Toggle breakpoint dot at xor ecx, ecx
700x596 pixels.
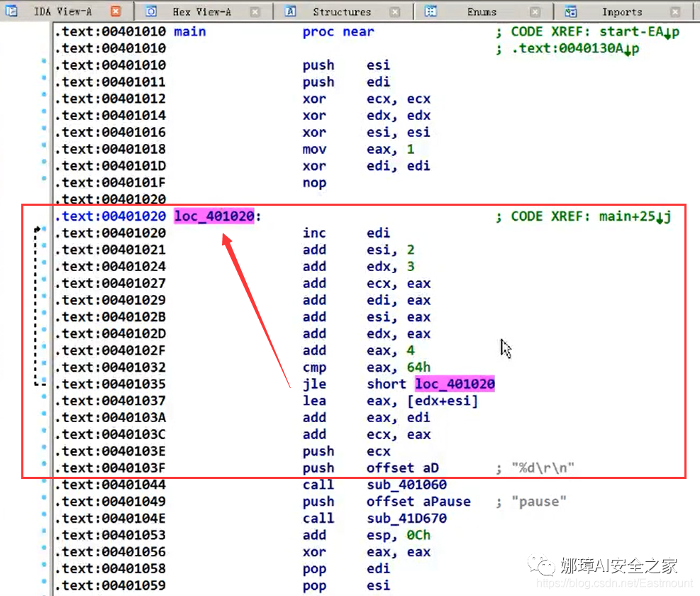click(44, 94)
